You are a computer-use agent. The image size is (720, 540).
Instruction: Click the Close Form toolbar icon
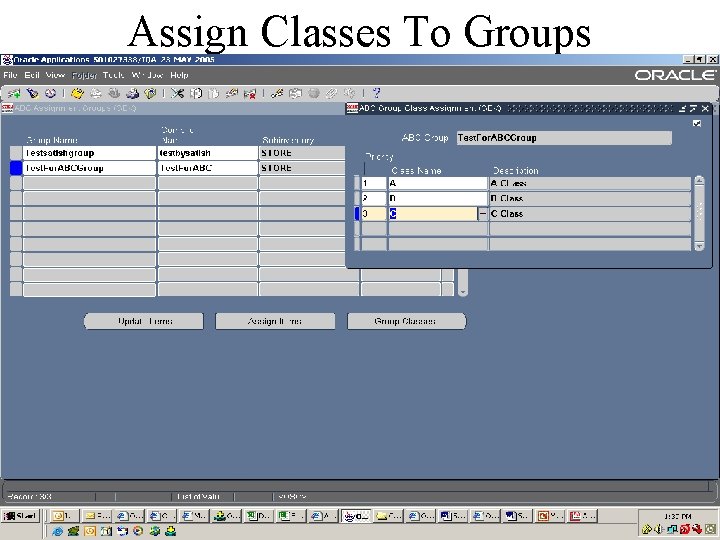click(150, 94)
